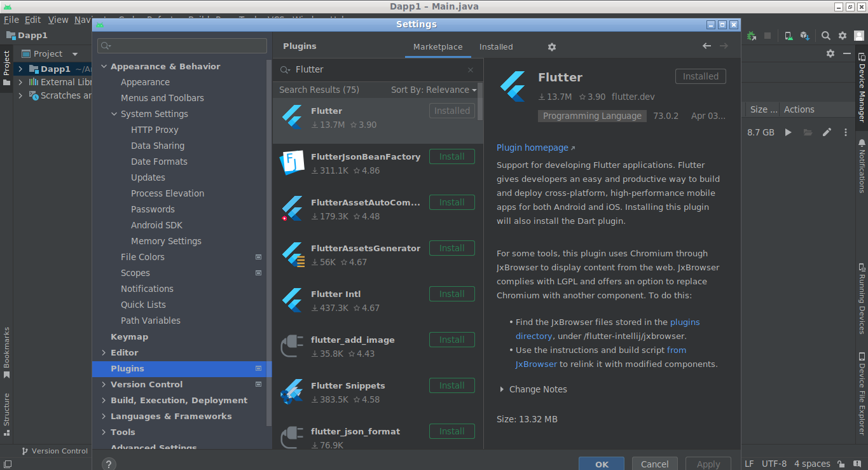This screenshot has width=868, height=470.
Task: Go back using left arrow in Settings
Action: [706, 46]
